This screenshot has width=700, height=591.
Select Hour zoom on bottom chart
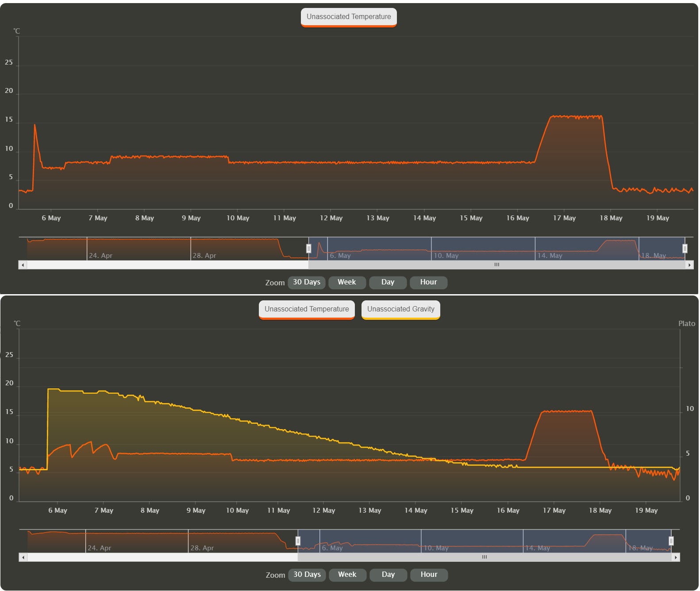pos(429,575)
